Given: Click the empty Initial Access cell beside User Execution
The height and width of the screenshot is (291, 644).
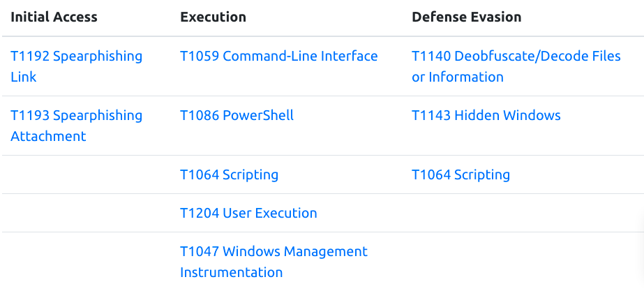Looking at the screenshot, I should pos(85,214).
